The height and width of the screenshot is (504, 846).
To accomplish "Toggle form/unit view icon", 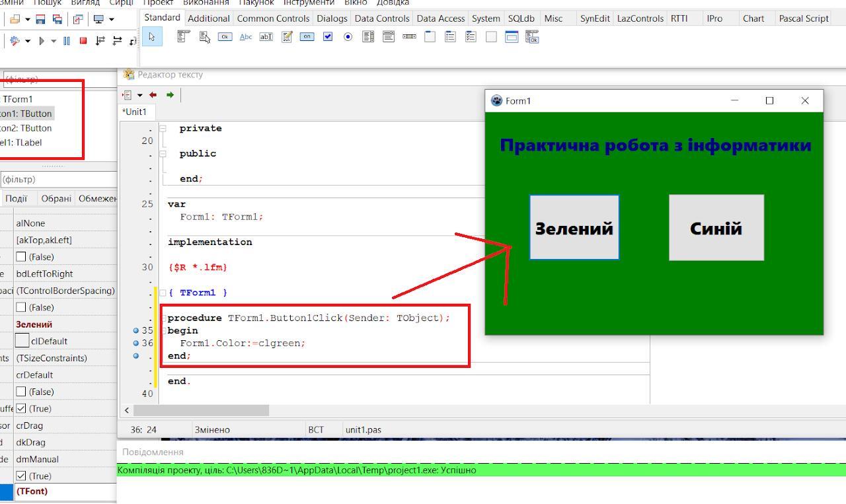I will 78,20.
